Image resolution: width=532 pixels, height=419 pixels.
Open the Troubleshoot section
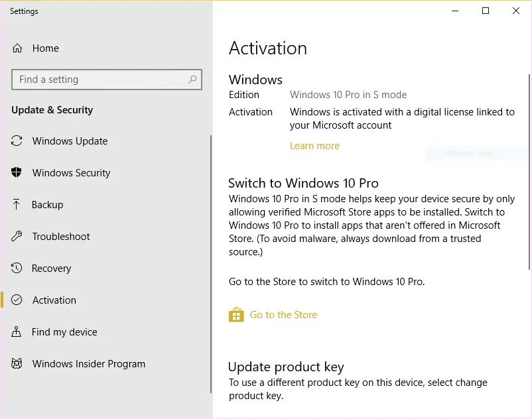point(61,236)
